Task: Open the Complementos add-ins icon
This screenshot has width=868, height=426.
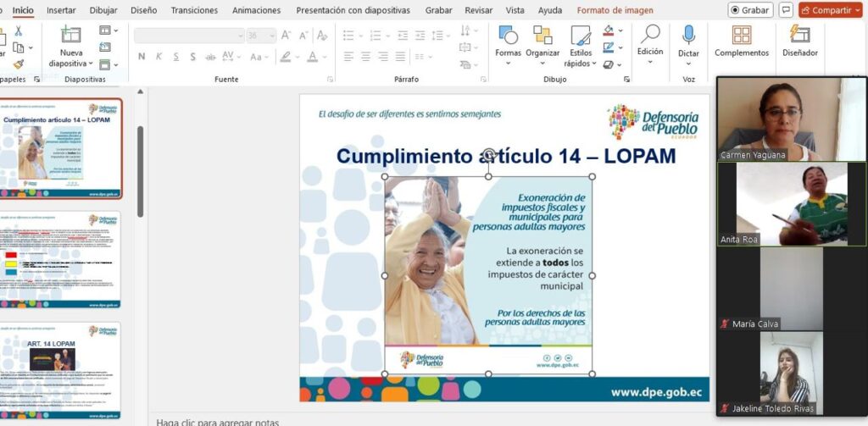Action: click(x=741, y=41)
